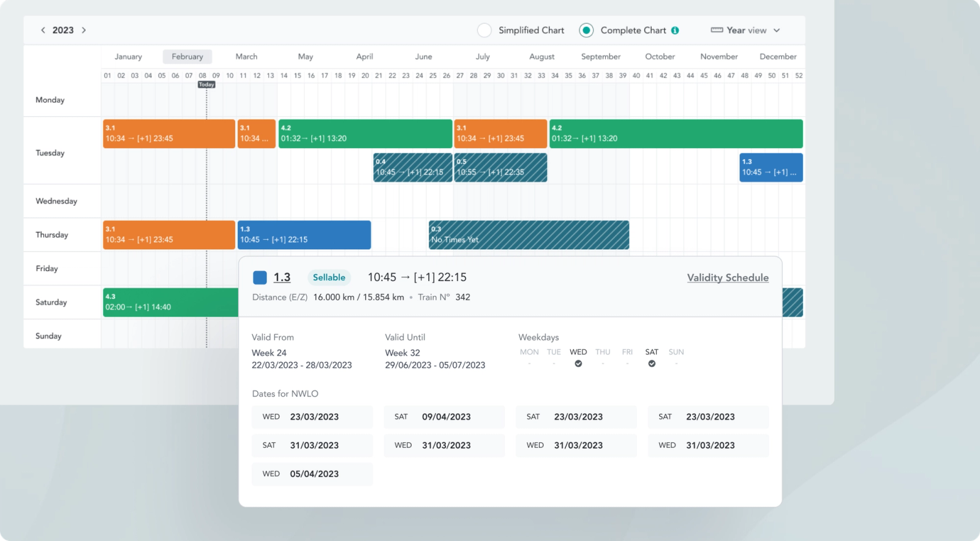
Task: Click week number 52 in the header
Action: click(x=799, y=75)
